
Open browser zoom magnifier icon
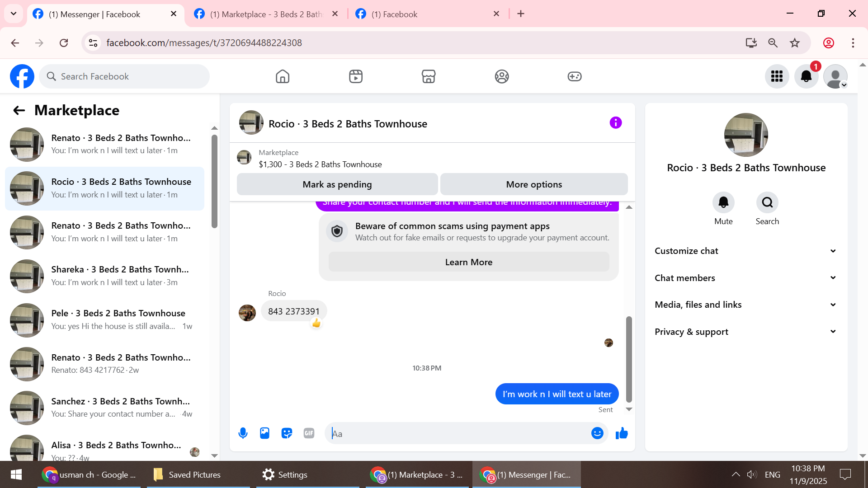(x=773, y=43)
